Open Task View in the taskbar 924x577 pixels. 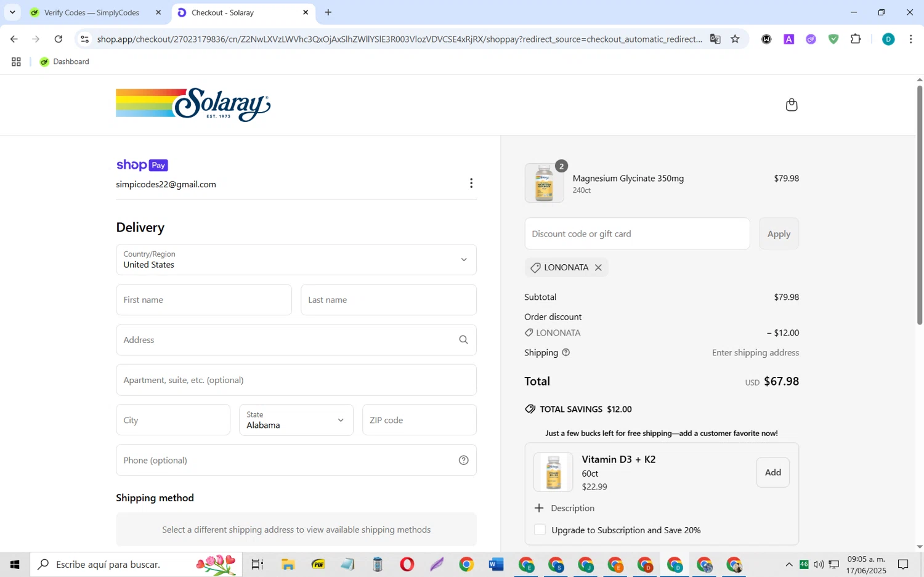click(x=257, y=564)
